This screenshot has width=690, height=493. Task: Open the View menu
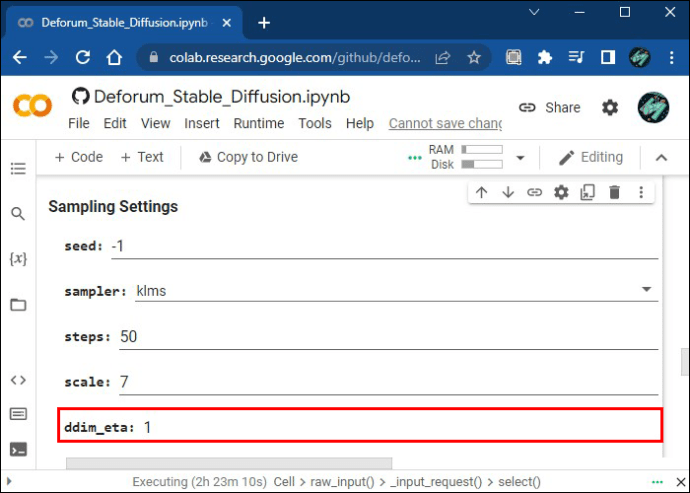pyautogui.click(x=155, y=123)
